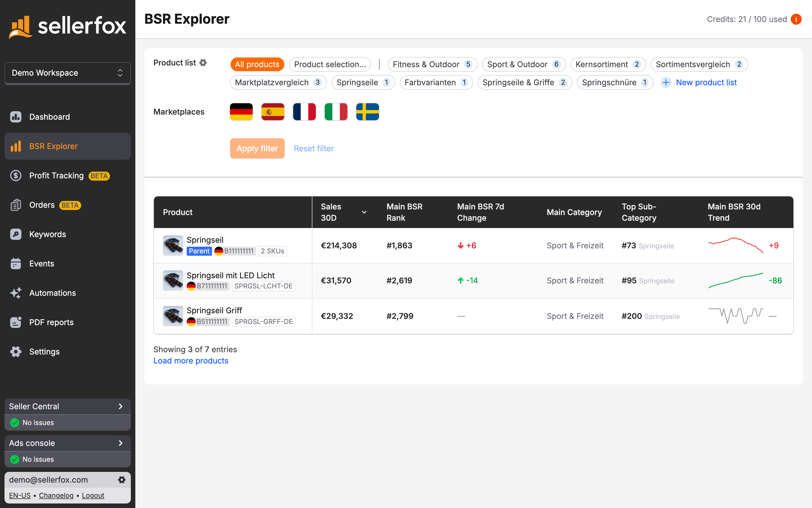Image resolution: width=812 pixels, height=508 pixels.
Task: Click the Events calendar icon
Action: click(16, 263)
